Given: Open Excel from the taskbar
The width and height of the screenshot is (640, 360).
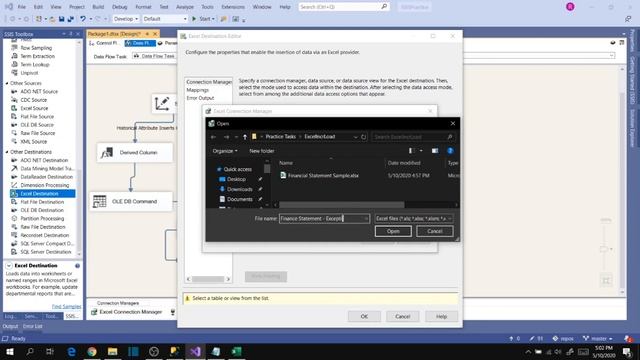Looking at the screenshot, I should click(236, 351).
